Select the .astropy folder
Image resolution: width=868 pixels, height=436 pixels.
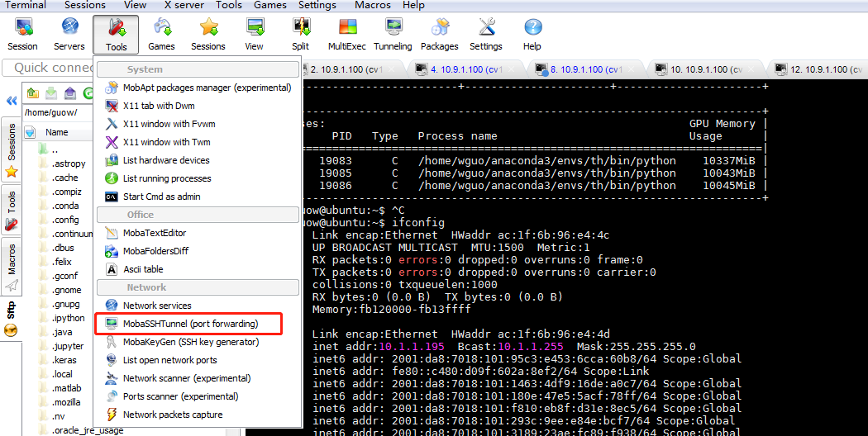pos(62,163)
